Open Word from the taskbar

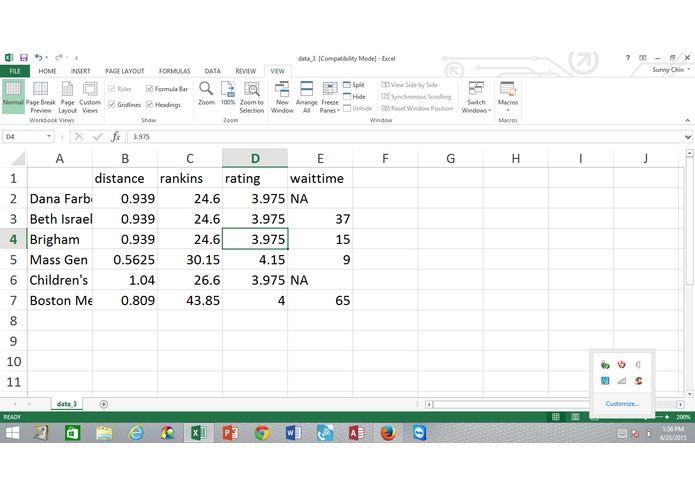click(x=293, y=432)
